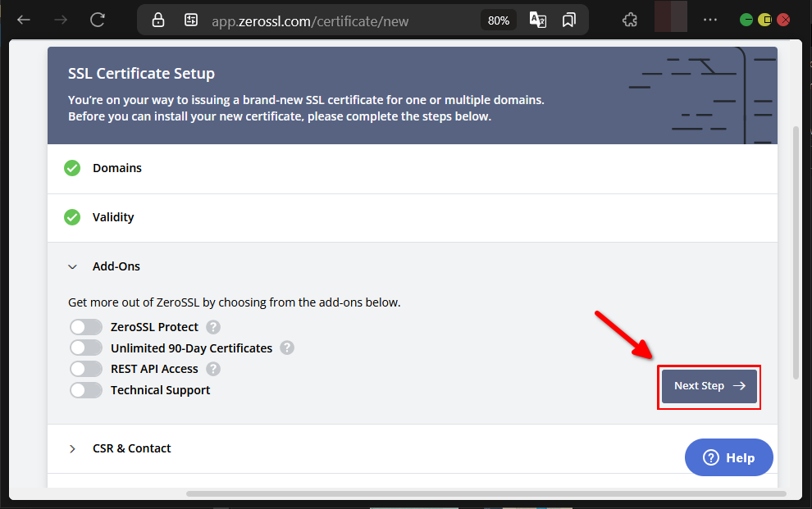Expand the CSR & Contact section
Viewport: 812px width, 509px height.
click(x=72, y=449)
